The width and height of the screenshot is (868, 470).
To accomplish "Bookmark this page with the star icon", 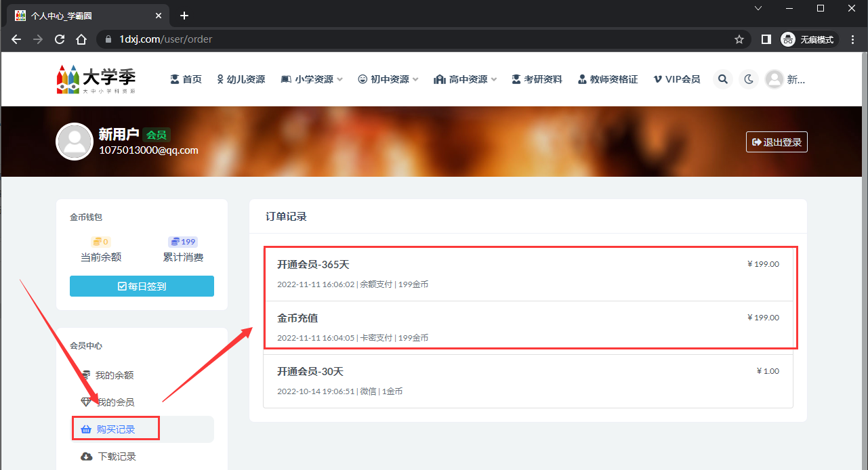I will tap(739, 39).
